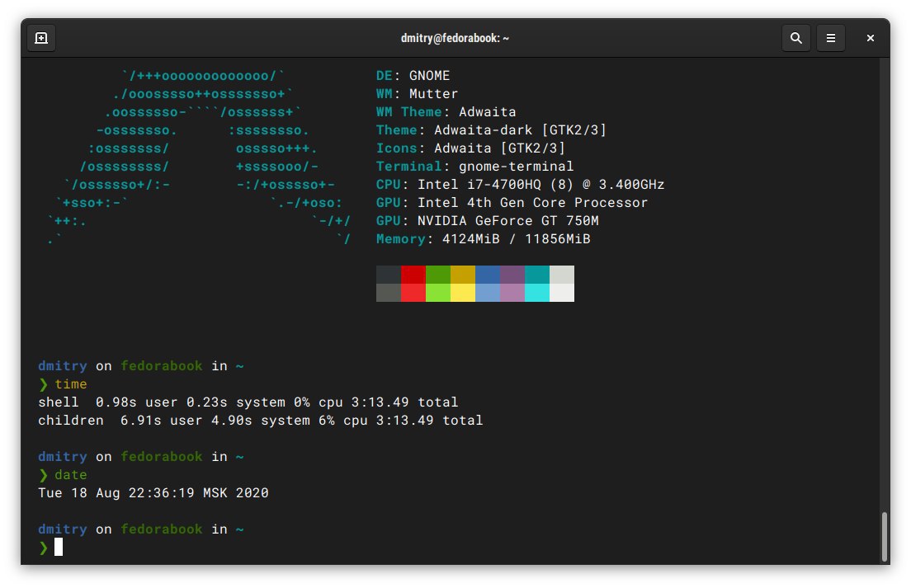Click the Memory '4124MiB / 11856MiB' line
The width and height of the screenshot is (911, 588).
pyautogui.click(x=484, y=239)
